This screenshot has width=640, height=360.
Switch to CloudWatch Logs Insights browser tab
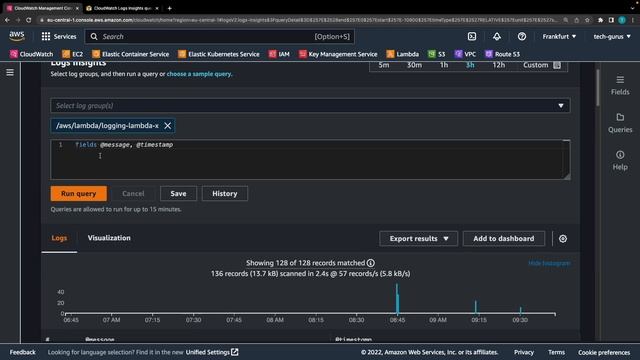[x=122, y=8]
